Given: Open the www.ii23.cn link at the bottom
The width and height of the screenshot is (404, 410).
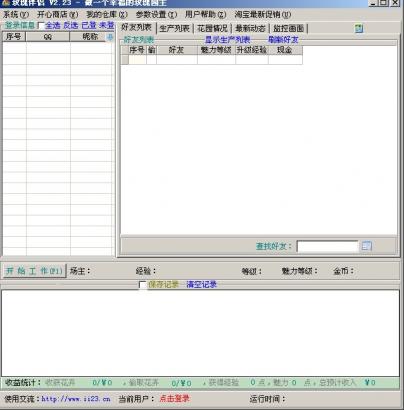Looking at the screenshot, I should (76, 399).
